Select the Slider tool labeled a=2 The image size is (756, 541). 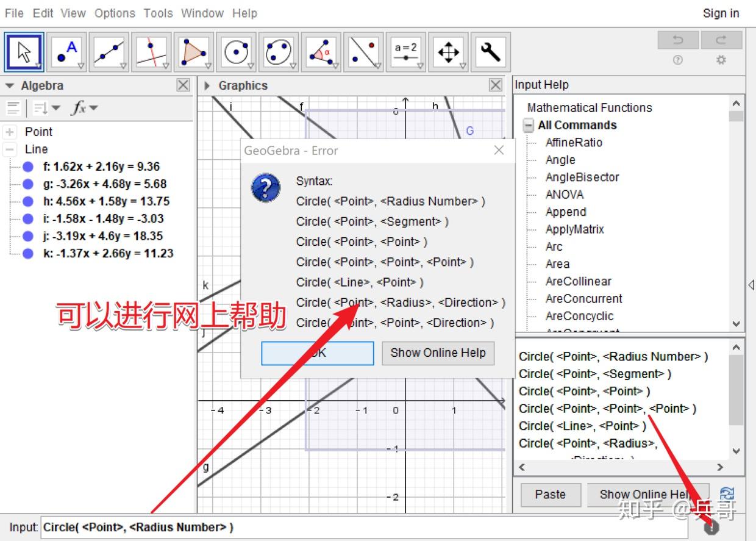tap(406, 52)
